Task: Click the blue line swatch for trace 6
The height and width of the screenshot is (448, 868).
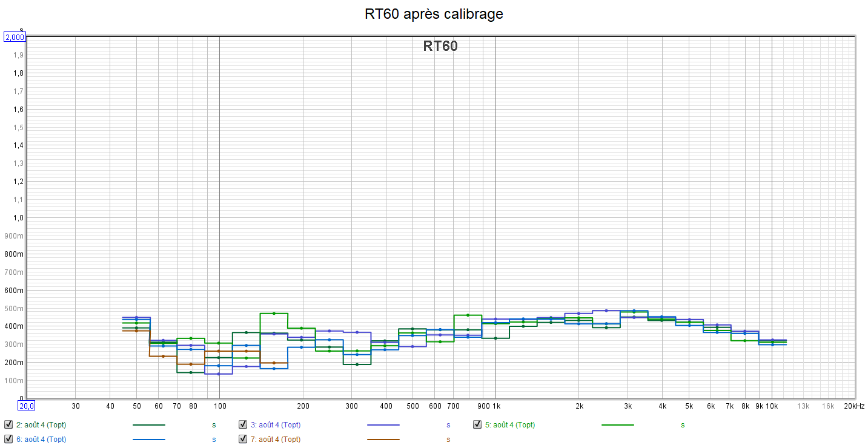Action: (x=149, y=440)
